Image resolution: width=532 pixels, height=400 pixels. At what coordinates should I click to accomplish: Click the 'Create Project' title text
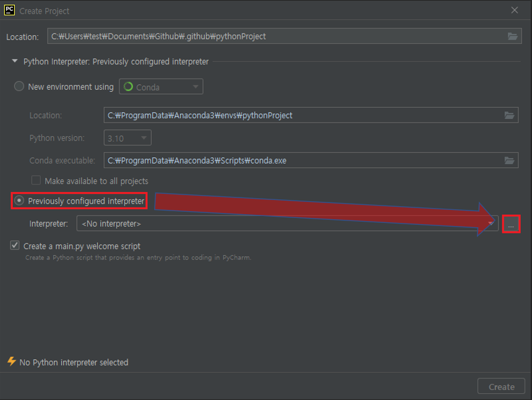click(44, 11)
